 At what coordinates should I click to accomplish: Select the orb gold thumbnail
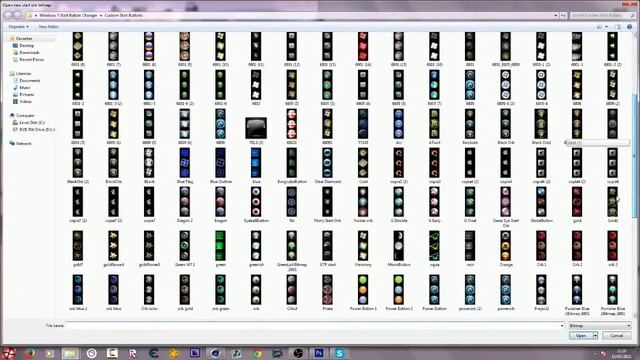[184, 290]
